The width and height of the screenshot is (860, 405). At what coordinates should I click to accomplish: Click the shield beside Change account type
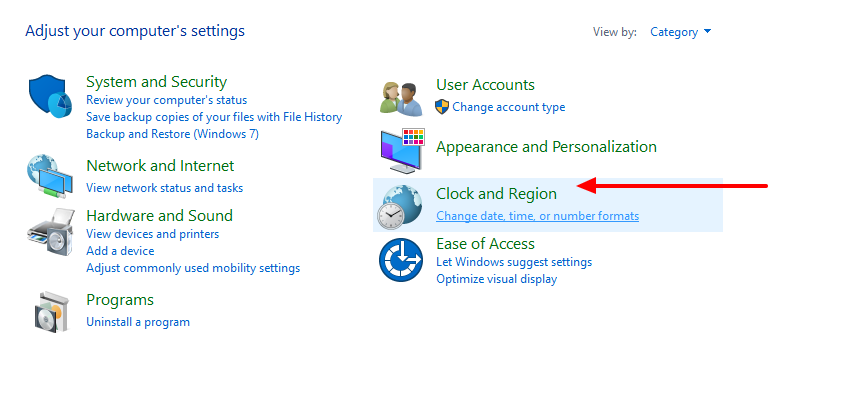[x=442, y=107]
